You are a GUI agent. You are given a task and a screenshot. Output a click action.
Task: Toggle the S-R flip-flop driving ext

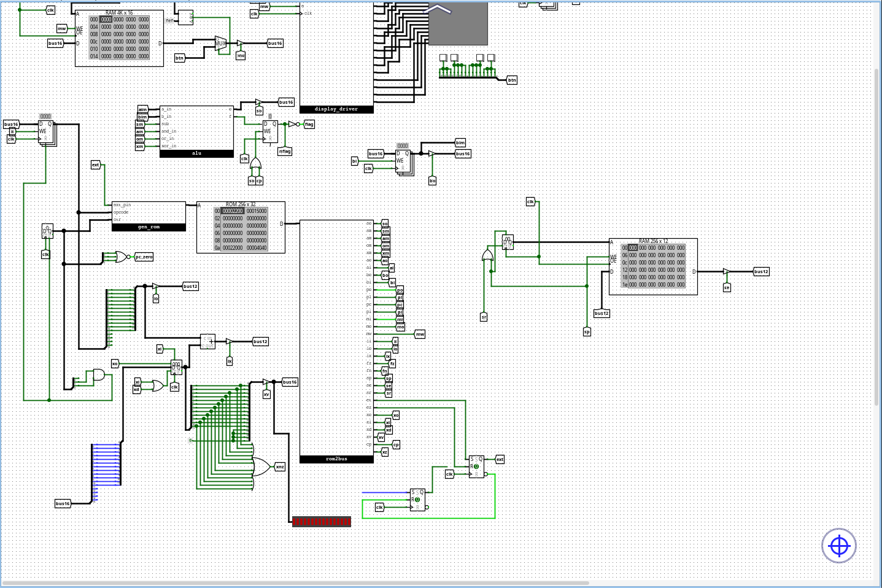pyautogui.click(x=476, y=466)
